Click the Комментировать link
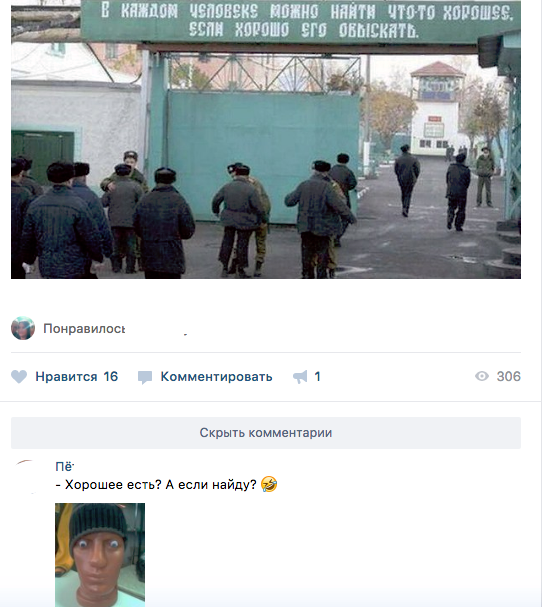Image resolution: width=542 pixels, height=607 pixels. click(x=216, y=377)
